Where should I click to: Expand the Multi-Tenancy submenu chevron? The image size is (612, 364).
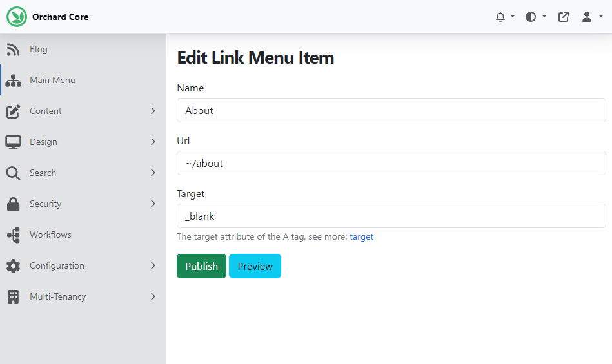pyautogui.click(x=153, y=296)
